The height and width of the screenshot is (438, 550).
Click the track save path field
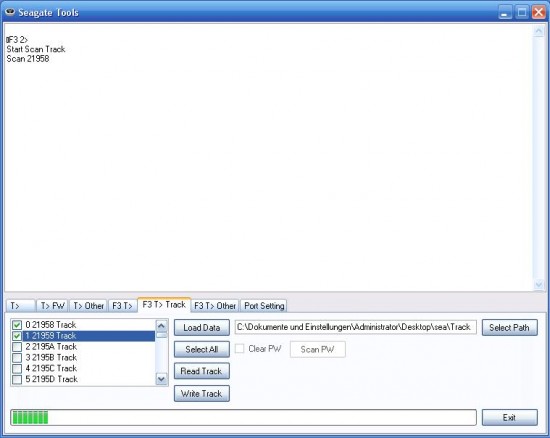coord(356,327)
